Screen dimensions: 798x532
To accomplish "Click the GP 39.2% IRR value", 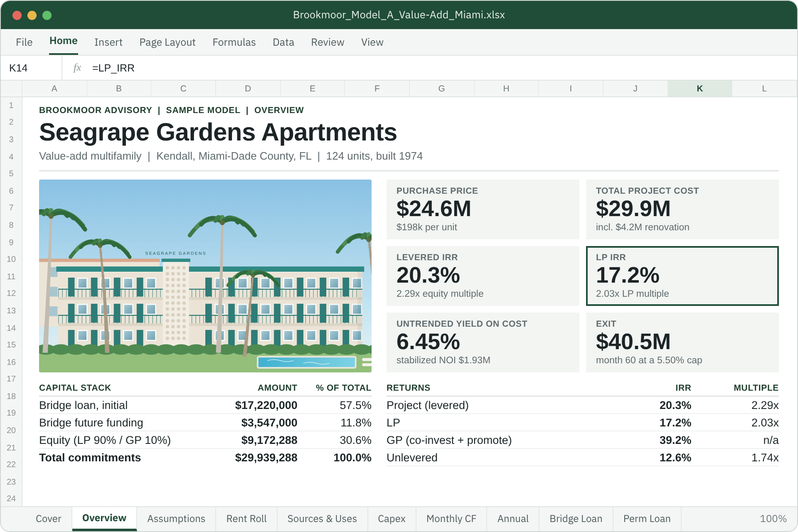I will point(675,440).
